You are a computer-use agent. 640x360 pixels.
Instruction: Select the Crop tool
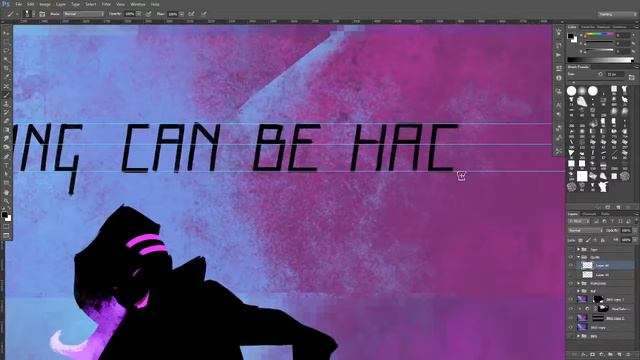tap(6, 68)
